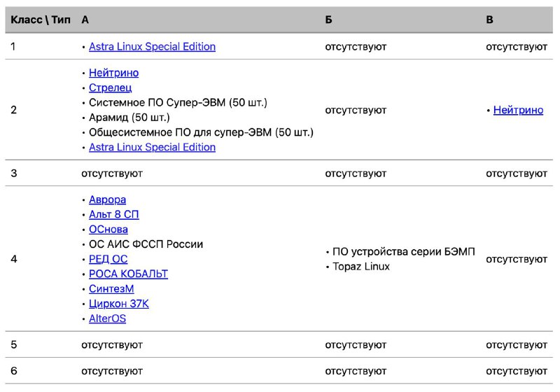The width and height of the screenshot is (560, 392).
Task: Select text 'ПО устройства серии БЭМП'
Action: [404, 252]
